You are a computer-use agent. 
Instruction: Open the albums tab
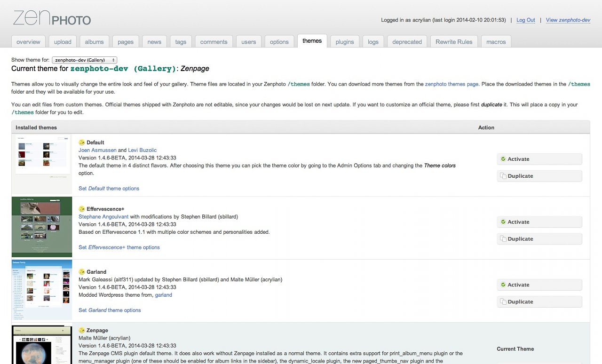[x=94, y=42]
